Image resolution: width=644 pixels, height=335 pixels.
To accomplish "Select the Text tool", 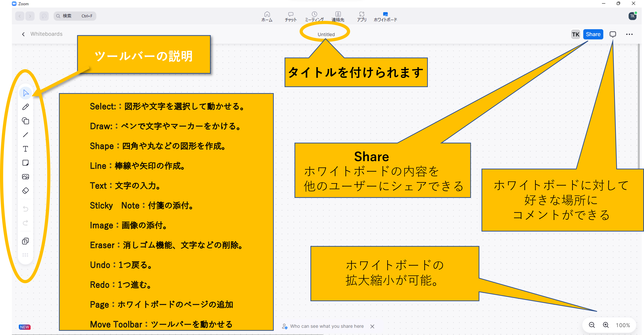I will tap(26, 149).
